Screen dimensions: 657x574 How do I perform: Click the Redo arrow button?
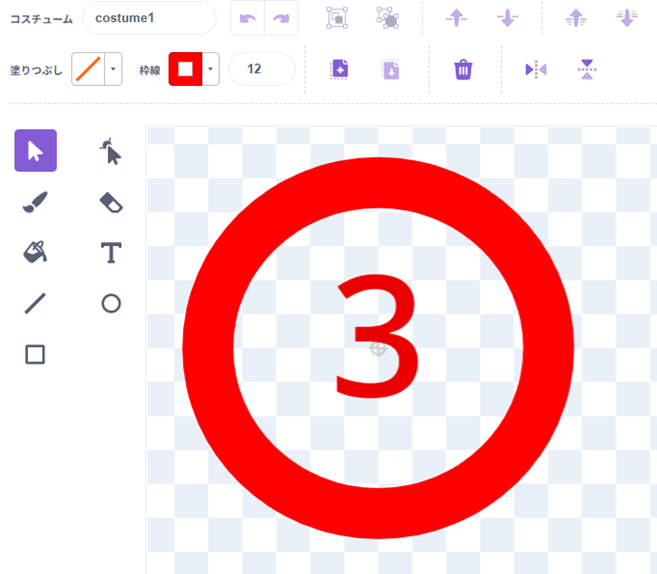click(281, 18)
